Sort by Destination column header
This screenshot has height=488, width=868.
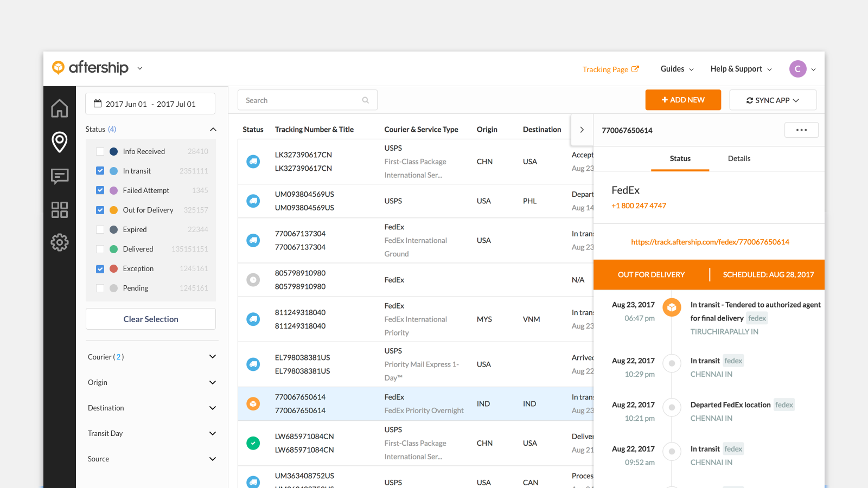point(542,130)
